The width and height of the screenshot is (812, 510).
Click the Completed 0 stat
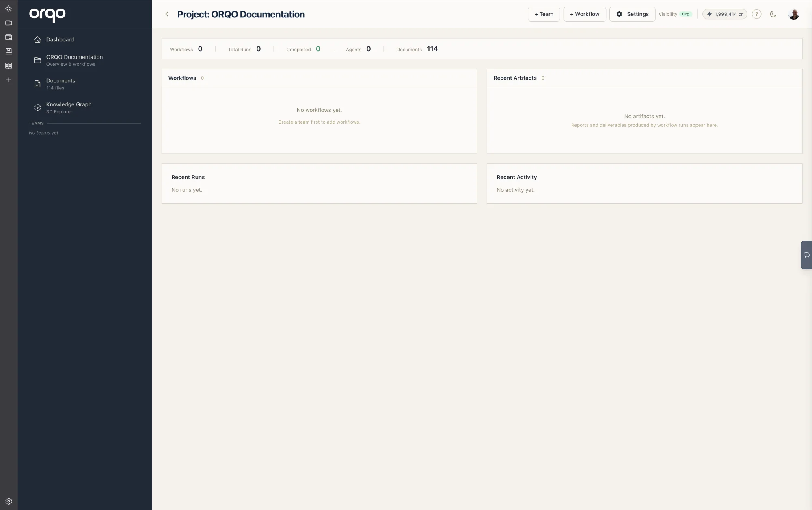click(303, 49)
